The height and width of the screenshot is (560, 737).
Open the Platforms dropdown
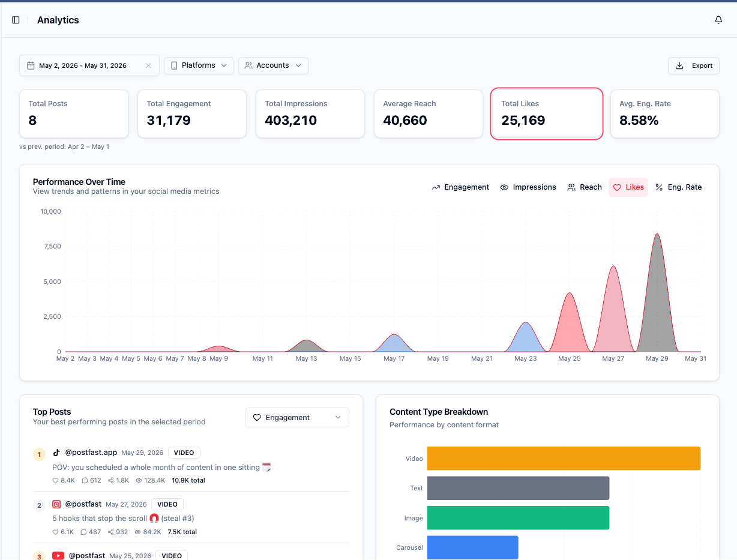199,65
